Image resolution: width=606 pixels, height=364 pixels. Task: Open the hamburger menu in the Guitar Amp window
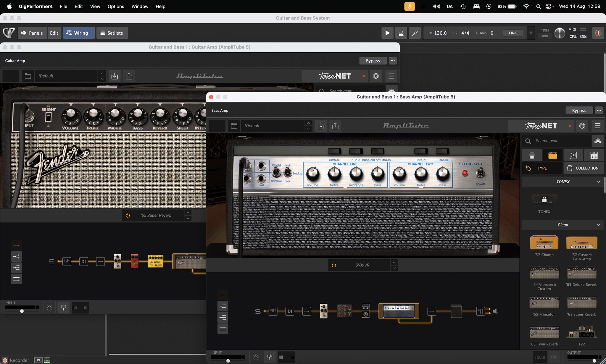(391, 76)
